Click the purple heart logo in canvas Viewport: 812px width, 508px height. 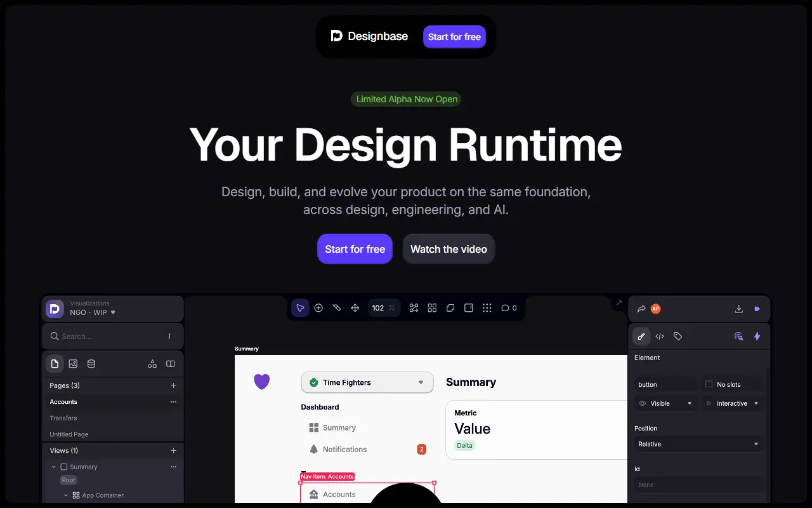click(x=262, y=382)
